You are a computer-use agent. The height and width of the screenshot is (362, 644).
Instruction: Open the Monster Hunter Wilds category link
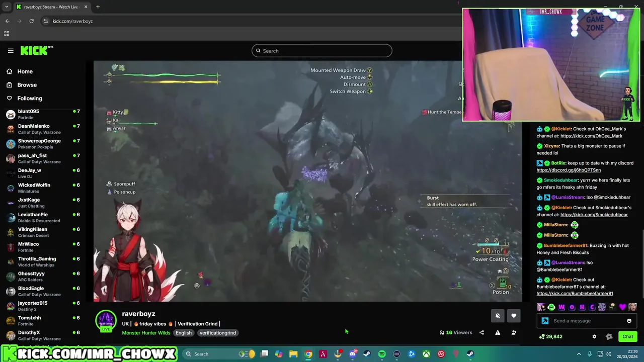146,333
